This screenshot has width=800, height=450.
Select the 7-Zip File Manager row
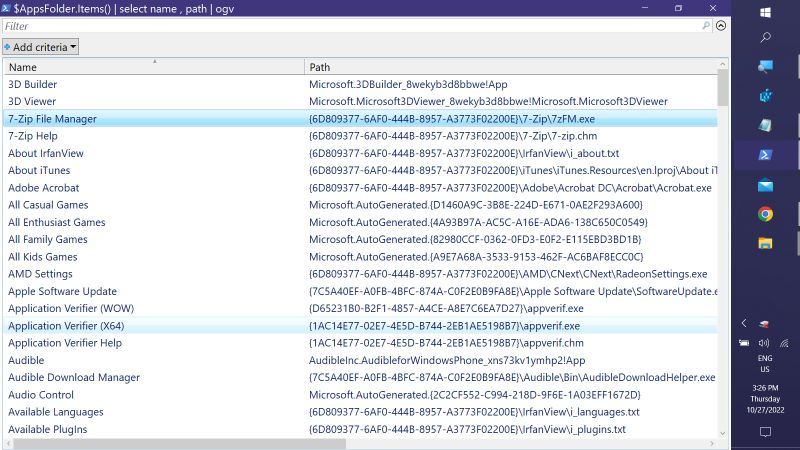tap(360, 119)
